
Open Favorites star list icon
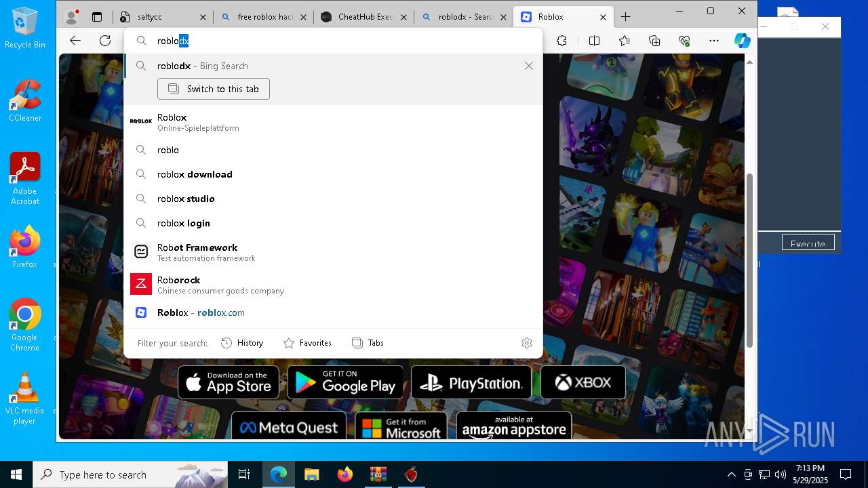coord(625,41)
